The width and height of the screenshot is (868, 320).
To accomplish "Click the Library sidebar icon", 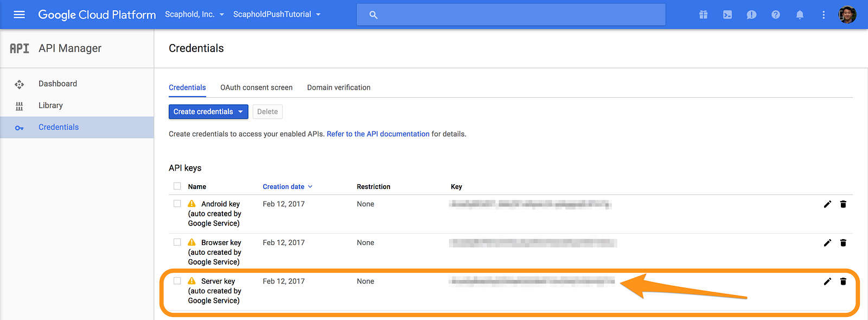I will [x=20, y=106].
